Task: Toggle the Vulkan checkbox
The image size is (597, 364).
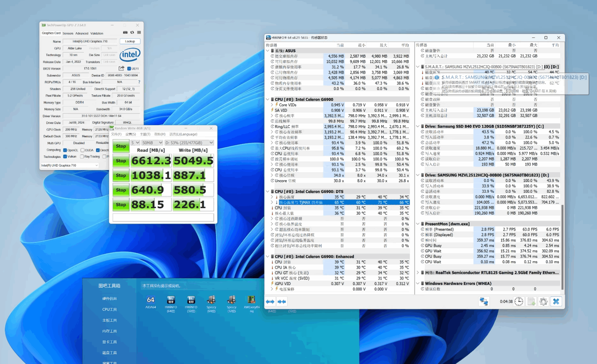Action: click(65, 156)
